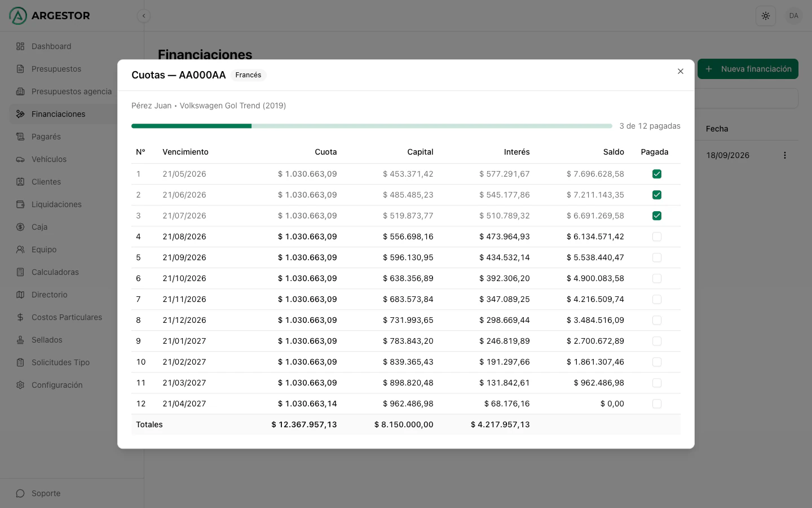Click the Sellados stamp icon
Screen dimensions: 812x508
pyautogui.click(x=20, y=340)
